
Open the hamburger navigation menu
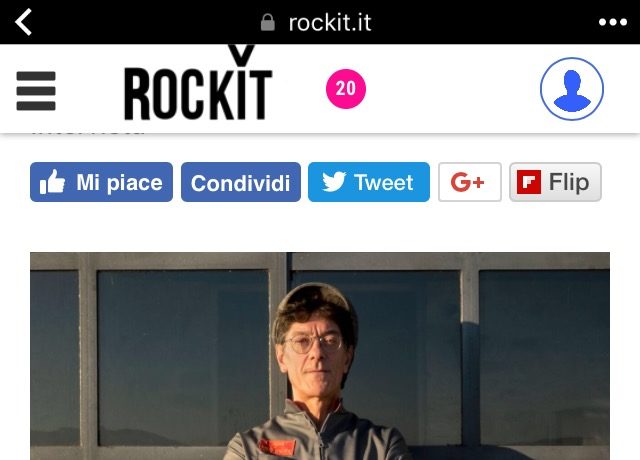pos(36,91)
